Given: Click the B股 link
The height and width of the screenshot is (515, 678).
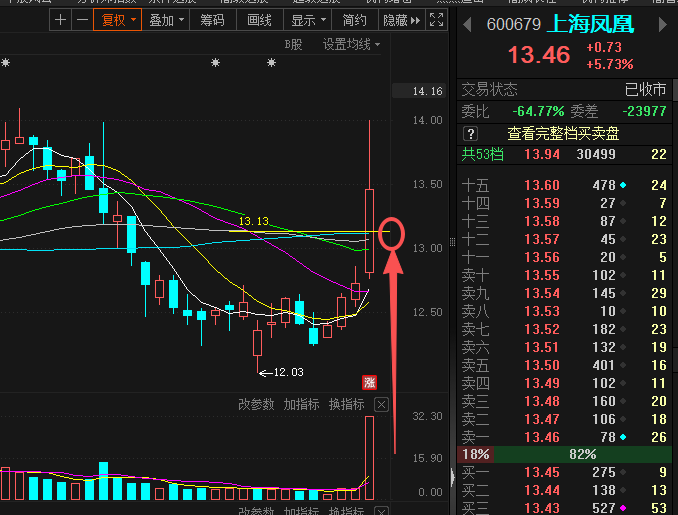Looking at the screenshot, I should coord(293,45).
